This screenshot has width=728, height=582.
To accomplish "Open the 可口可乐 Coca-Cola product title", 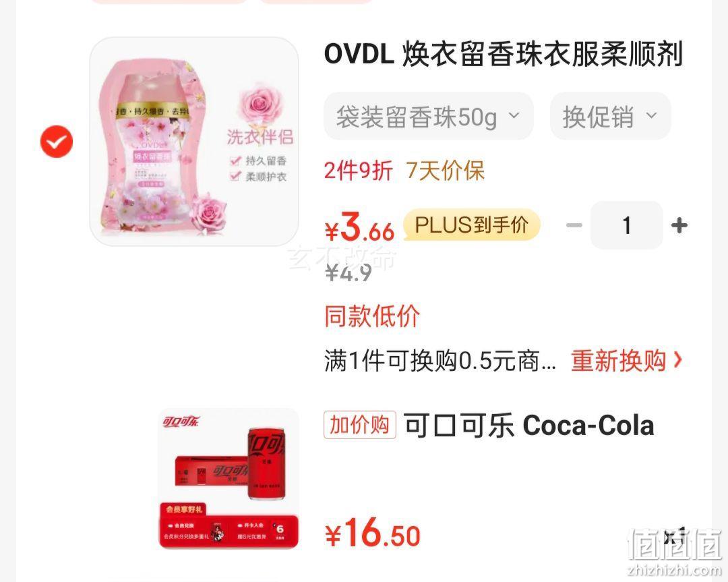I will [529, 425].
